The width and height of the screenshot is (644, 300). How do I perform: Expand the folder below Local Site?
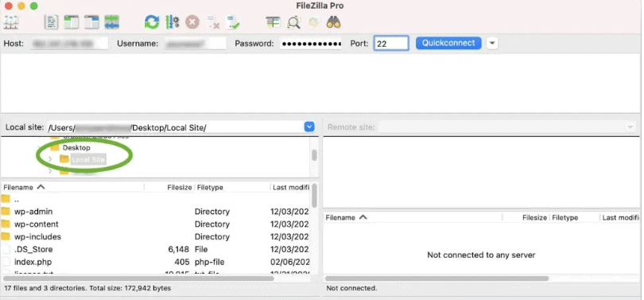tap(50, 170)
